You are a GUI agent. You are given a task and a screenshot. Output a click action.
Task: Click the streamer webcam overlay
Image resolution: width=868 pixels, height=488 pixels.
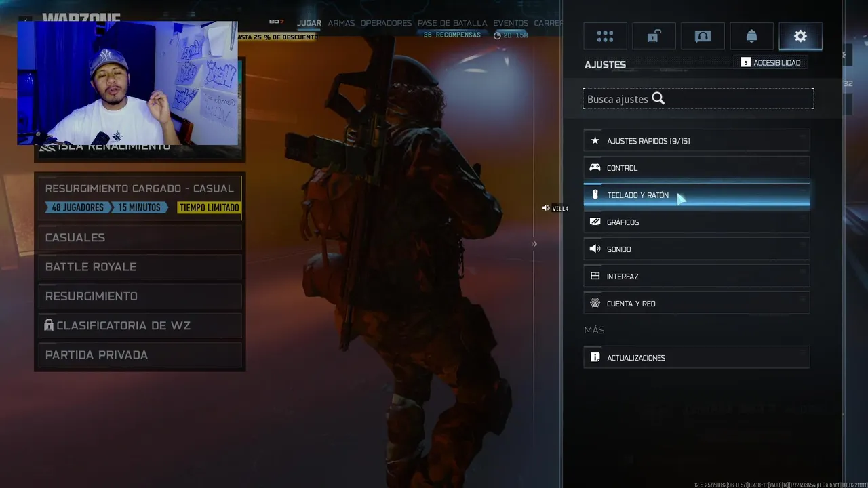(127, 83)
